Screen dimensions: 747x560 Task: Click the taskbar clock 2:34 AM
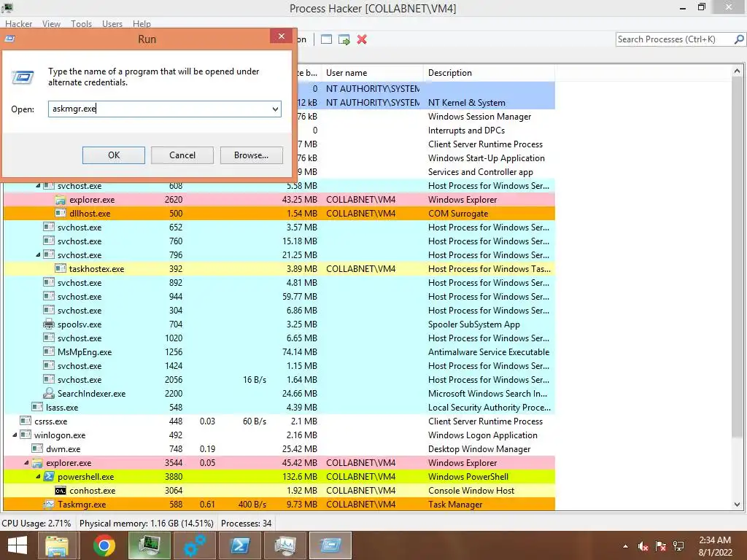click(x=715, y=540)
